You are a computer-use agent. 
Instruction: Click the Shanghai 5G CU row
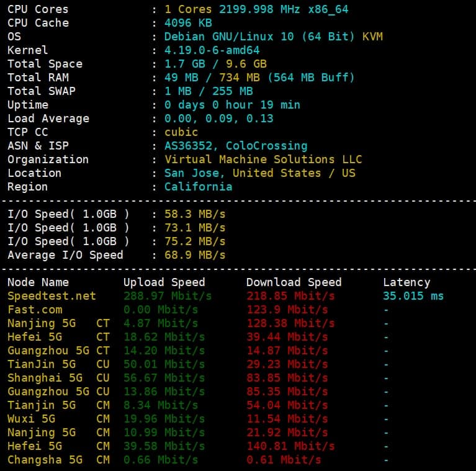tap(58, 378)
